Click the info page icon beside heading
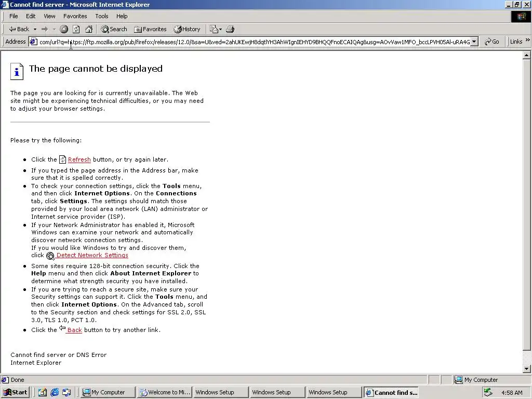The image size is (532, 399). pyautogui.click(x=17, y=71)
